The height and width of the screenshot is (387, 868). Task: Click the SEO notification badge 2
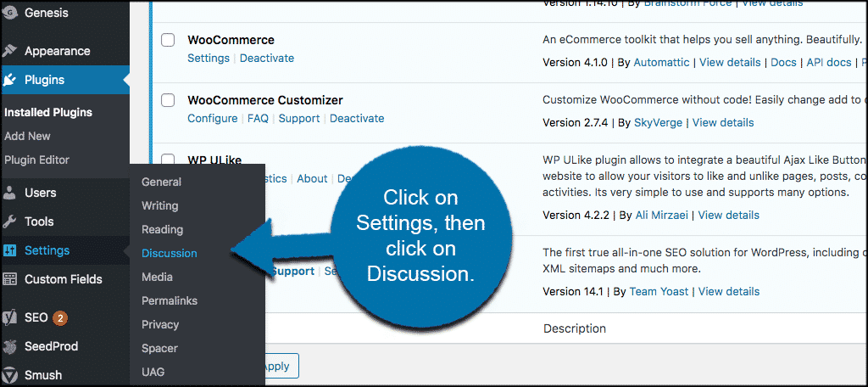(x=60, y=318)
